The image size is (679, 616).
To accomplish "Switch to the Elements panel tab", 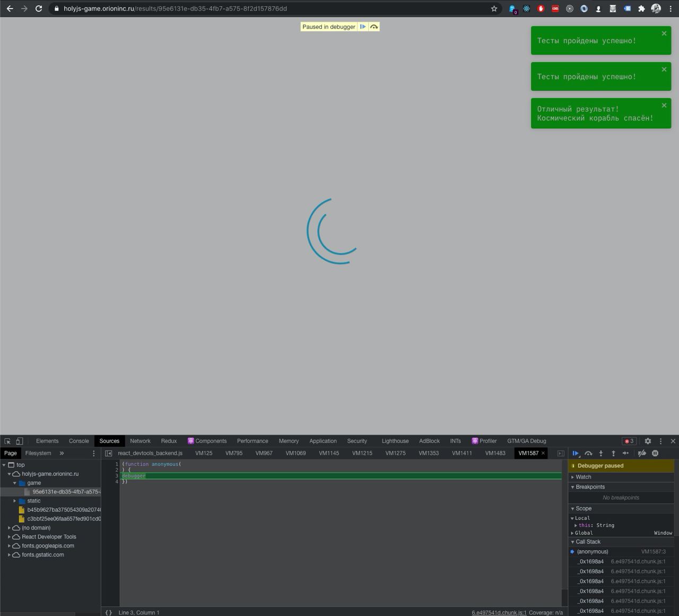I will pyautogui.click(x=47, y=441).
